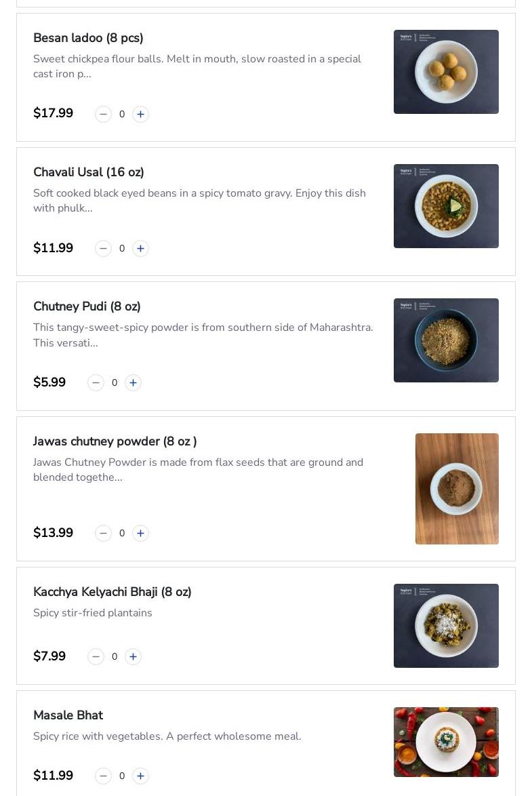The width and height of the screenshot is (532, 796).
Task: Tap minus for Kacchya Kelyachi Bhaji
Action: point(96,656)
